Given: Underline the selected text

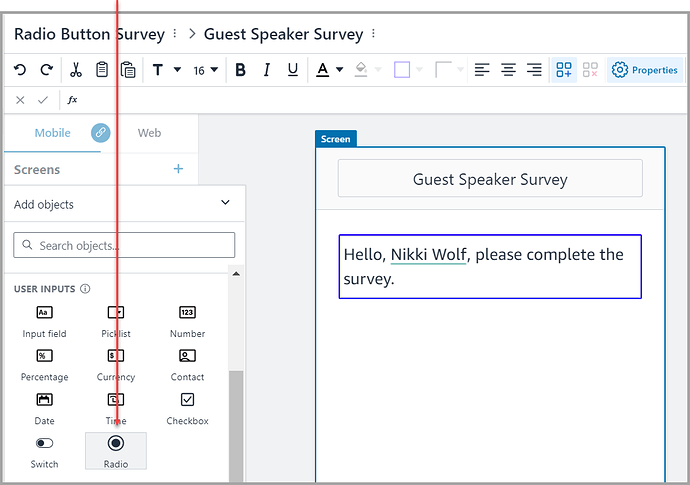Looking at the screenshot, I should click(x=292, y=70).
